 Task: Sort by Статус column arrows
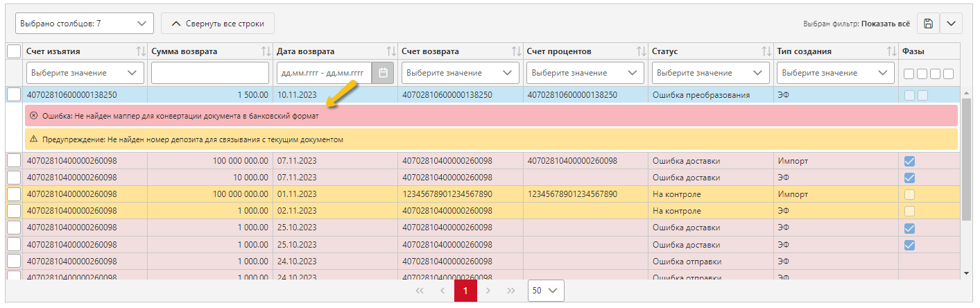click(766, 51)
